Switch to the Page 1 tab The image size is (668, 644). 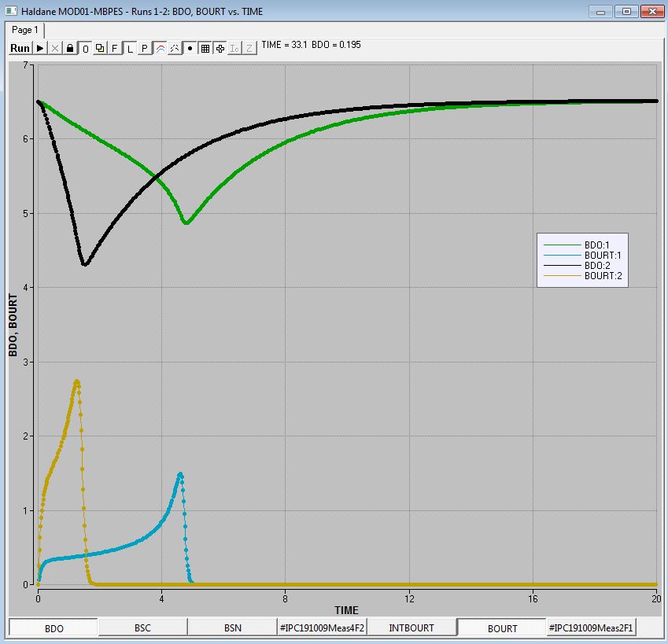point(23,30)
